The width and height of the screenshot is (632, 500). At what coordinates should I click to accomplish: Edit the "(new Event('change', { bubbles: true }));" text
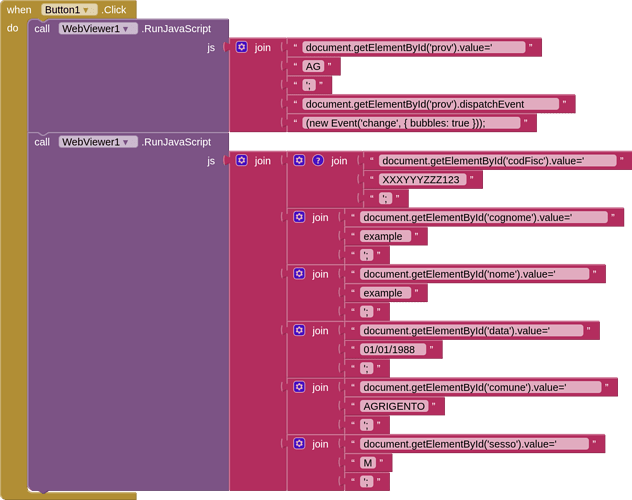coord(412,123)
